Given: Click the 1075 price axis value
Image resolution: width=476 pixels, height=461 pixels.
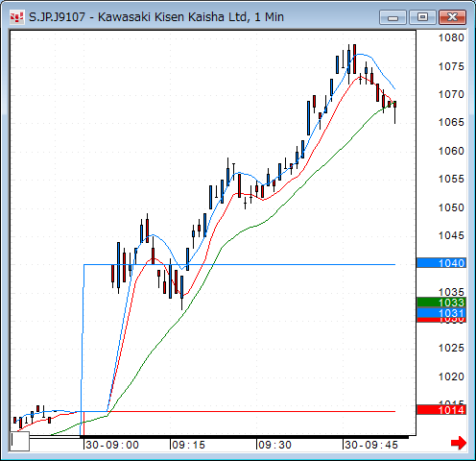Looking at the screenshot, I should click(451, 66).
